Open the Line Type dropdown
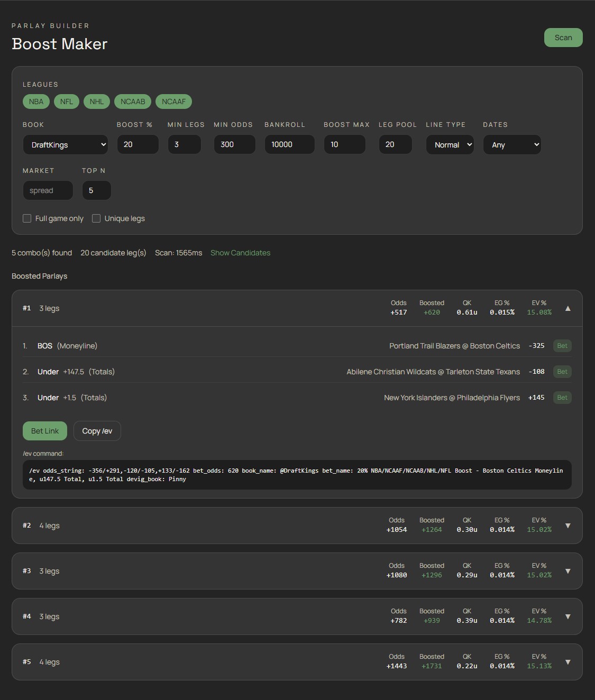The height and width of the screenshot is (700, 595). tap(450, 145)
